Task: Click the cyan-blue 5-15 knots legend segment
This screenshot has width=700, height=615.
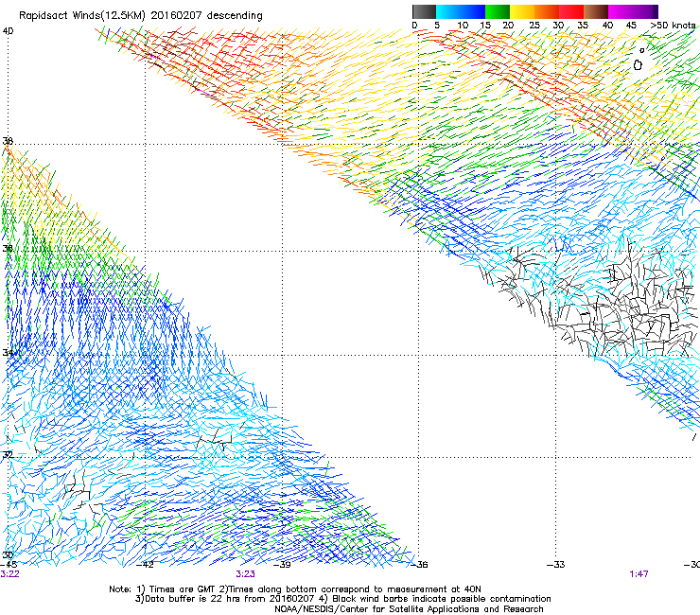Action: (461, 11)
